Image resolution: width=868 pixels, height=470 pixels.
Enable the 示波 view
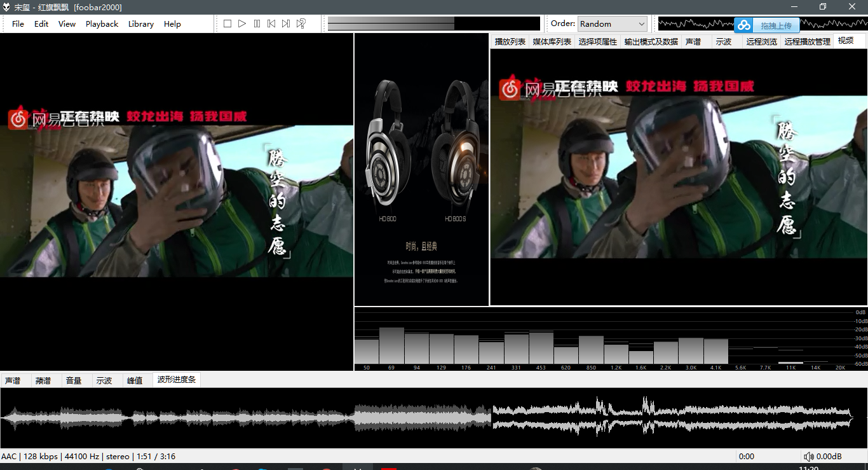104,380
